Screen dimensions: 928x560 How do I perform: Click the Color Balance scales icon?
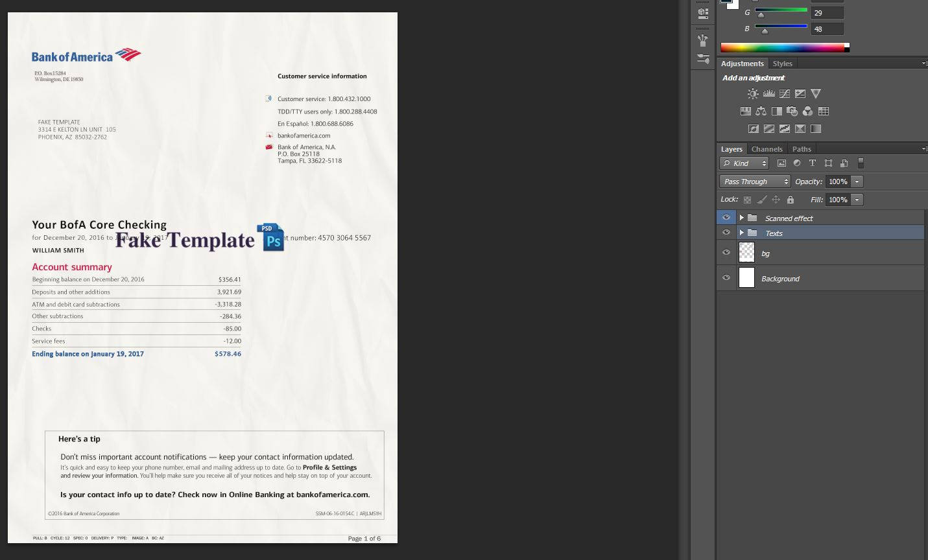pos(761,111)
